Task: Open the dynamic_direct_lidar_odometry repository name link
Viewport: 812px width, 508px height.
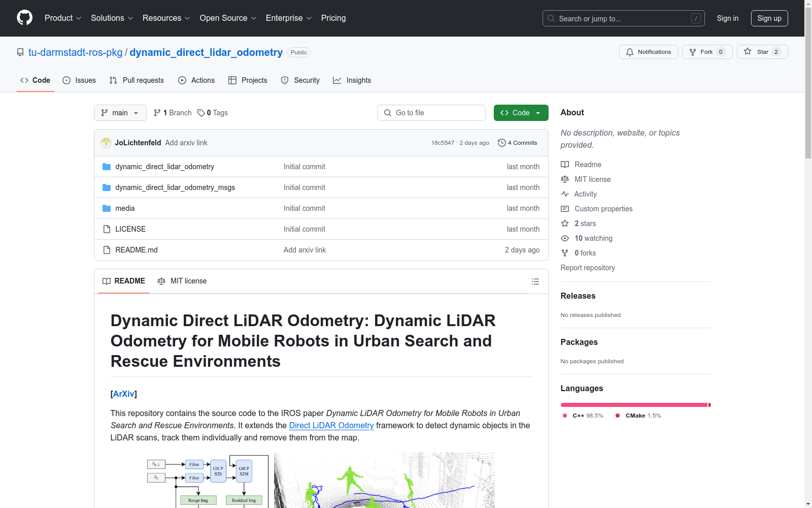Action: tap(206, 52)
